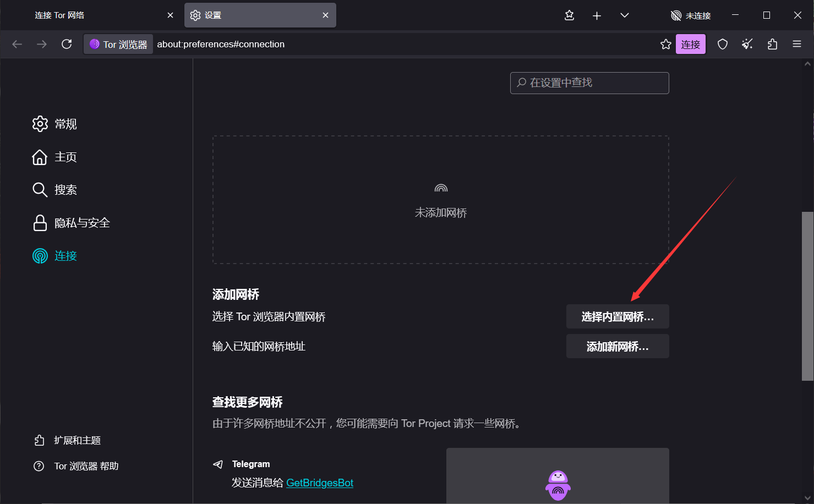The image size is (814, 504).
Task: Click the shield security level icon
Action: coord(722,44)
